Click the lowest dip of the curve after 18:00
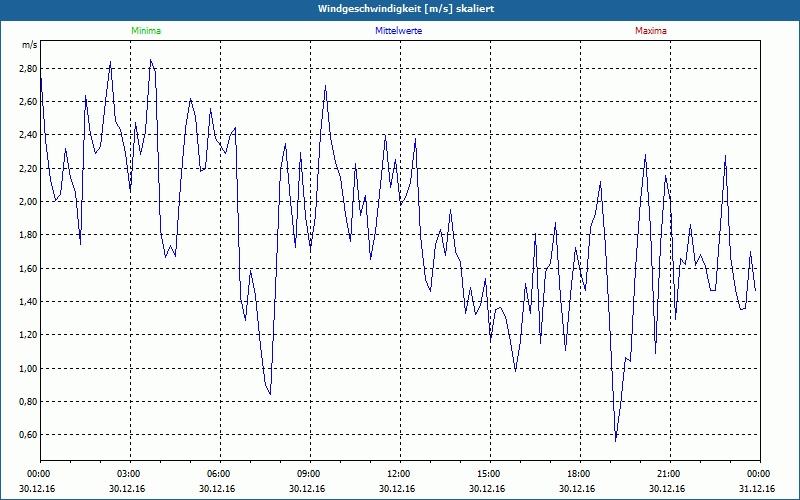The image size is (800, 500). tap(616, 441)
